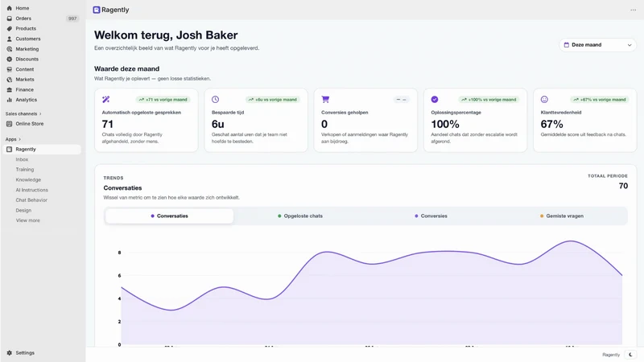The width and height of the screenshot is (644, 362).
Task: Open Ragently Training submenu item
Action: click(25, 170)
